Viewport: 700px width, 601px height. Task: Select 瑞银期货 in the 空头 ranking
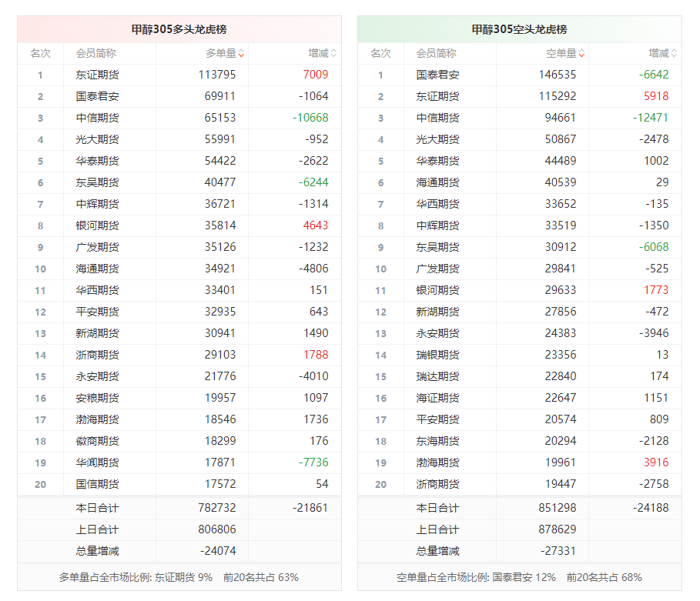[x=437, y=355]
